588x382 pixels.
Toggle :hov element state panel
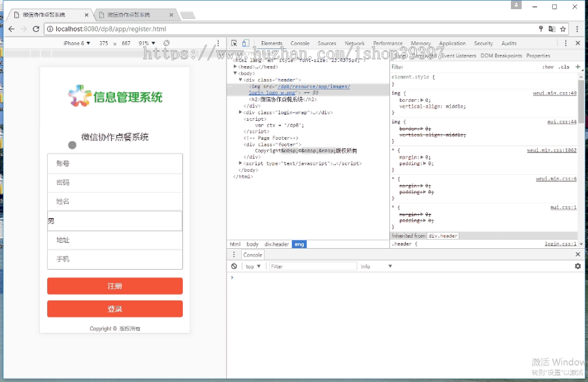(548, 67)
